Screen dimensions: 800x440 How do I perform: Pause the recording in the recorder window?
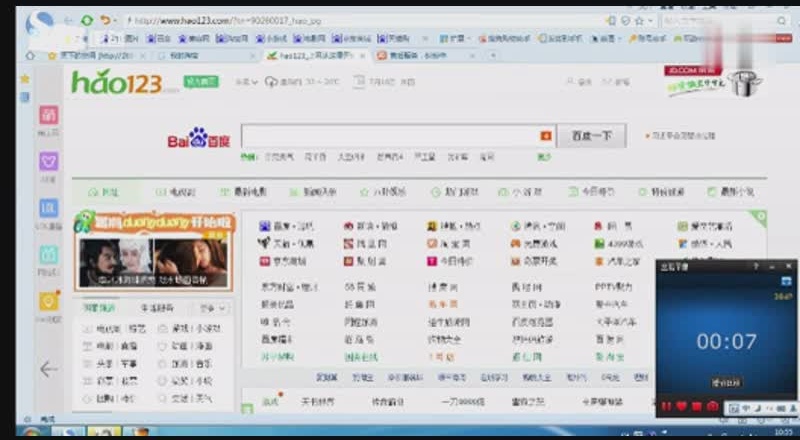point(666,406)
